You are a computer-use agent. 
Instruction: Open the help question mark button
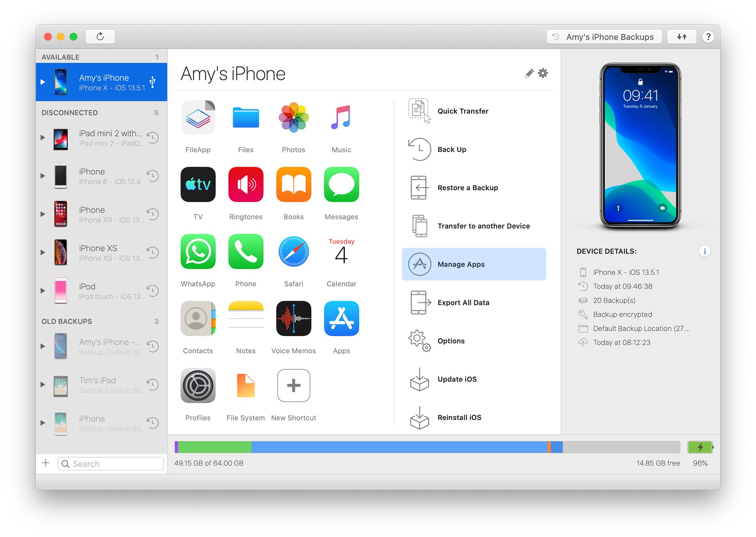coord(708,37)
